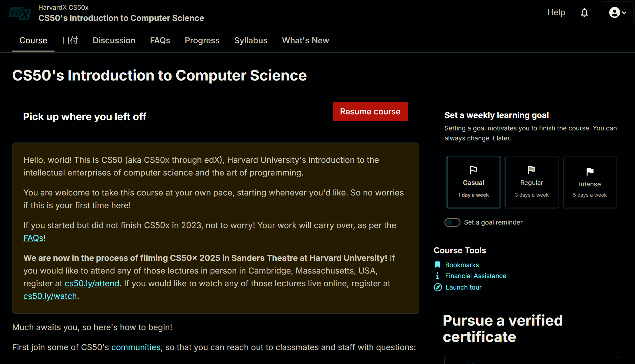
Task: Click the Intense goal flag icon
Action: point(590,172)
